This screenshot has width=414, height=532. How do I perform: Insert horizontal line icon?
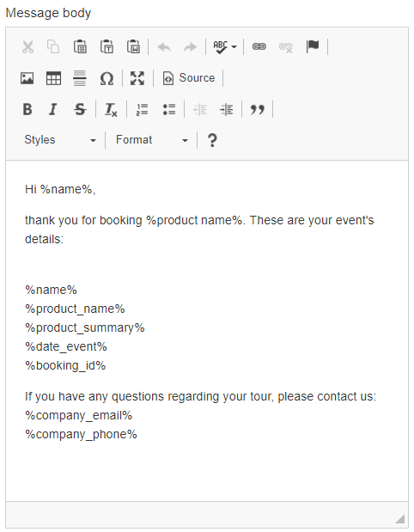[x=80, y=78]
